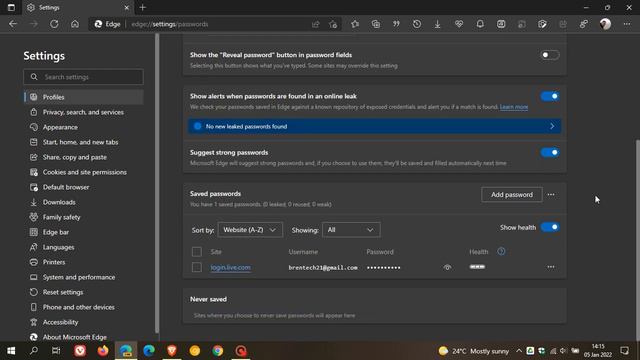The height and width of the screenshot is (360, 640).
Task: Open Task View on the taskbar
Action: pyautogui.click(x=56, y=351)
